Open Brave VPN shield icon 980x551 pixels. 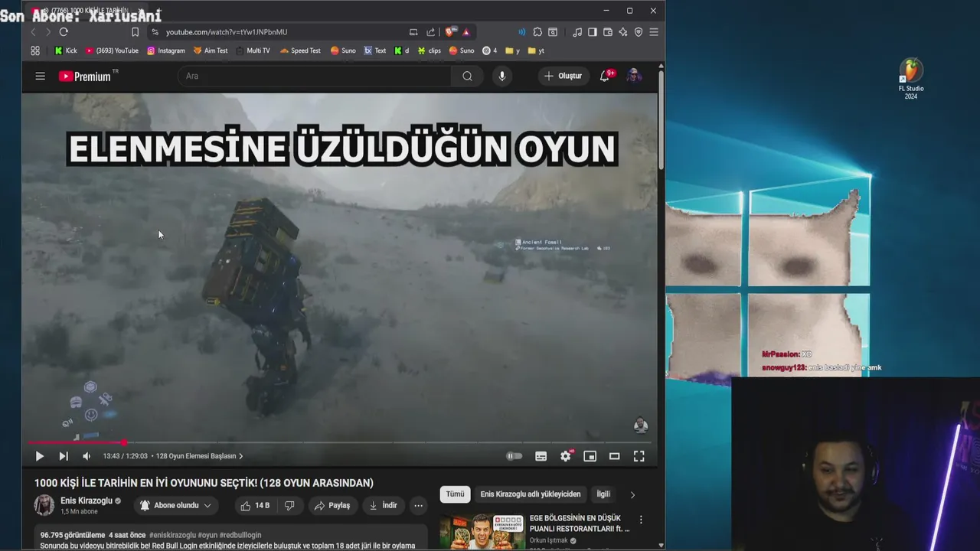(x=639, y=32)
